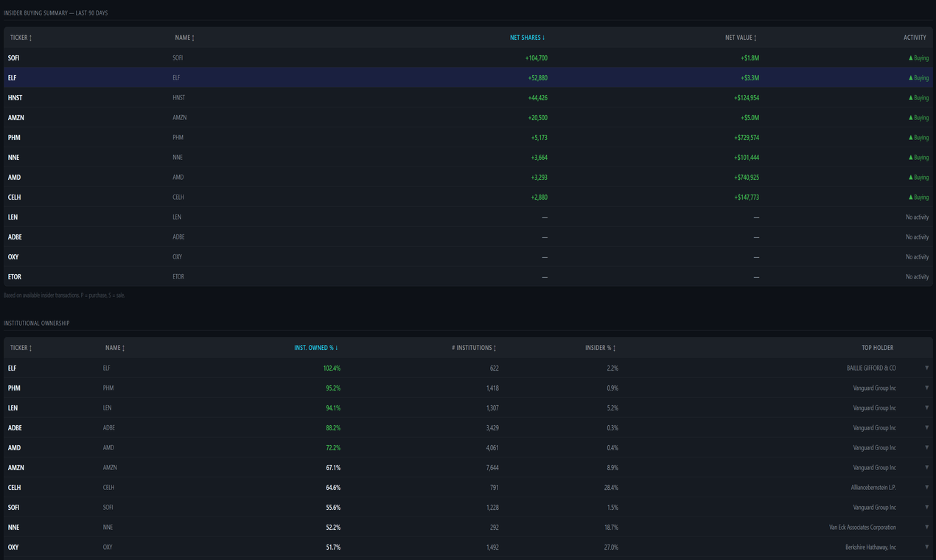Click CELH insider percent 28.4%
936x560 pixels.
point(610,487)
